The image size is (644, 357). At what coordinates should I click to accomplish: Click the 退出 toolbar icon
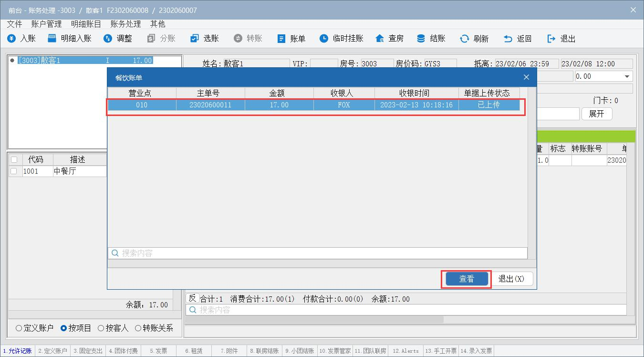[551, 39]
